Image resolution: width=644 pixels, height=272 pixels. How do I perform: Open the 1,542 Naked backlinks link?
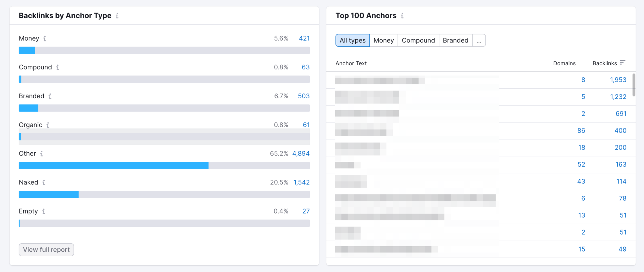pyautogui.click(x=301, y=182)
